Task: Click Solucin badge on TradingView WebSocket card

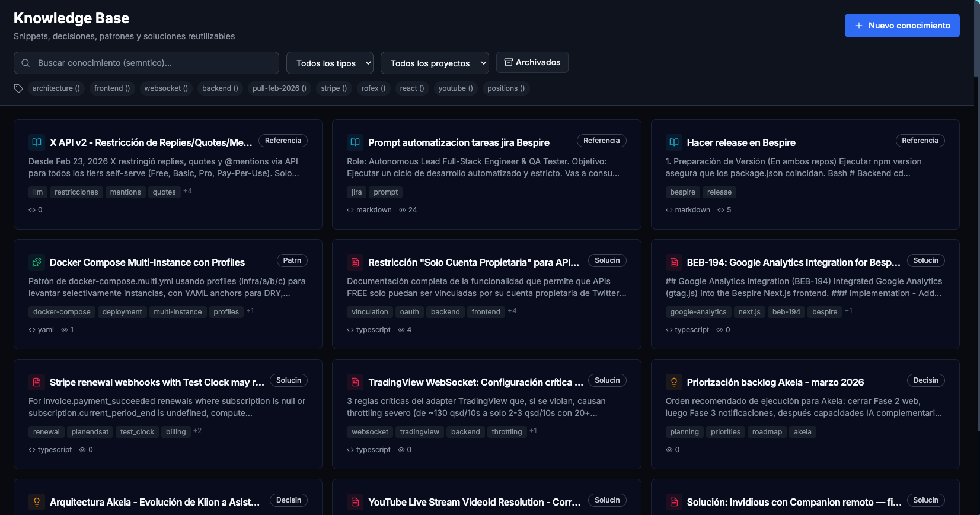Action: (x=607, y=380)
